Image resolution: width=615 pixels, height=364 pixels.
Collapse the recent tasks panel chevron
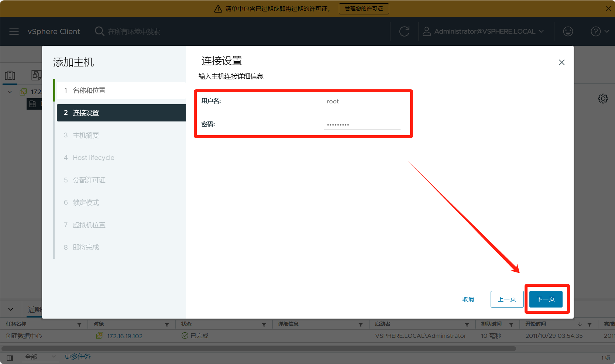pyautogui.click(x=11, y=309)
